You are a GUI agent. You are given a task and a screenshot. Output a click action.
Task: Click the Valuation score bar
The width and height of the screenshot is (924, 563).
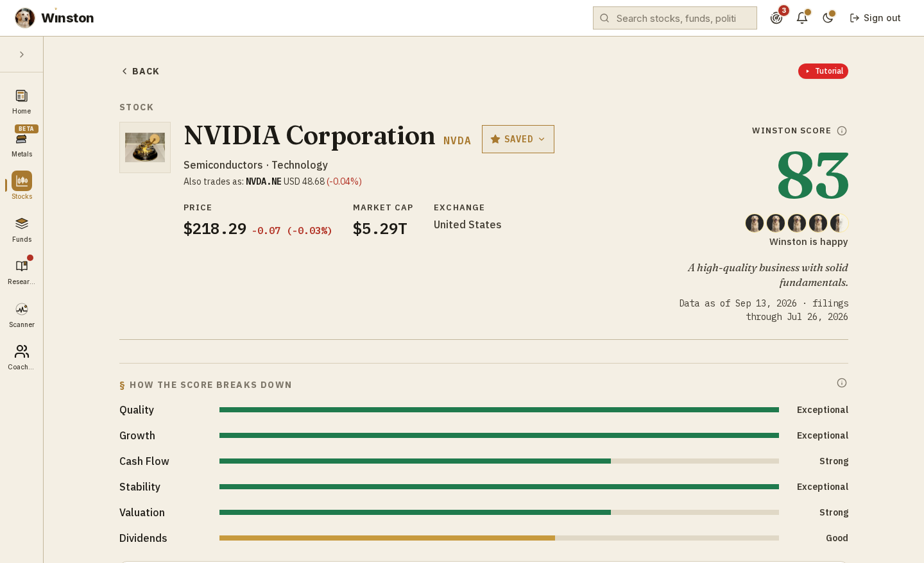[x=499, y=512]
